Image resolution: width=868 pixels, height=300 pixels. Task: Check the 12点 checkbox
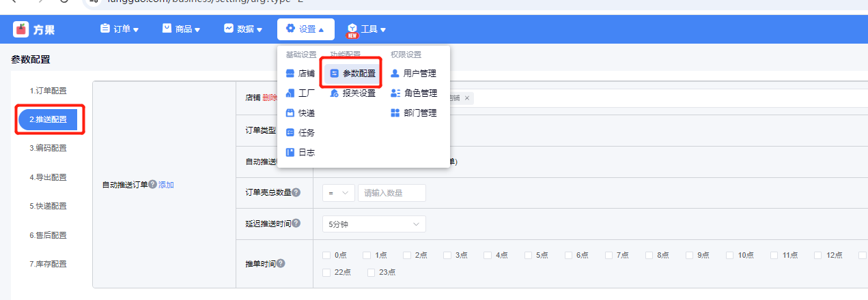pyautogui.click(x=819, y=255)
